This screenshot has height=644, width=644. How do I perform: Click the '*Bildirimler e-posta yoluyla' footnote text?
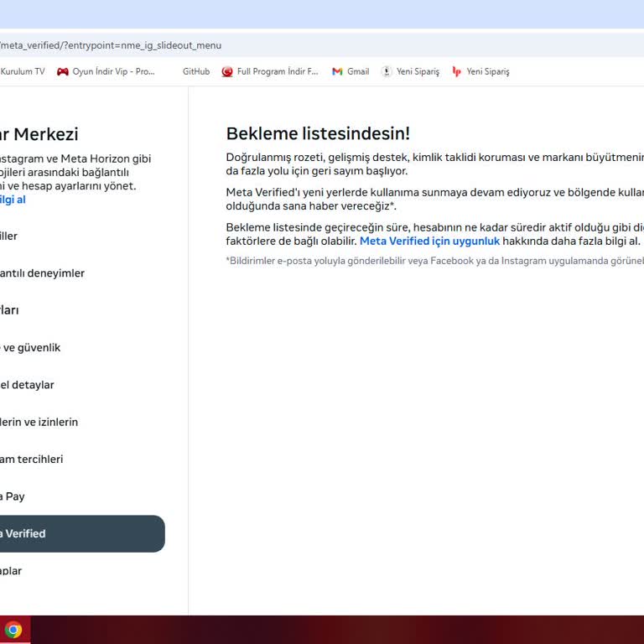[435, 261]
